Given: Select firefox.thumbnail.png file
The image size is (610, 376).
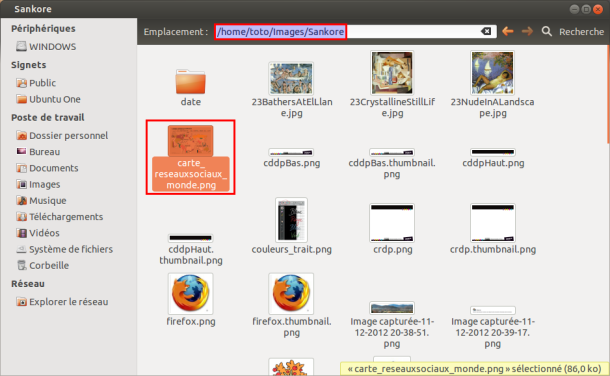Looking at the screenshot, I should point(292,305).
